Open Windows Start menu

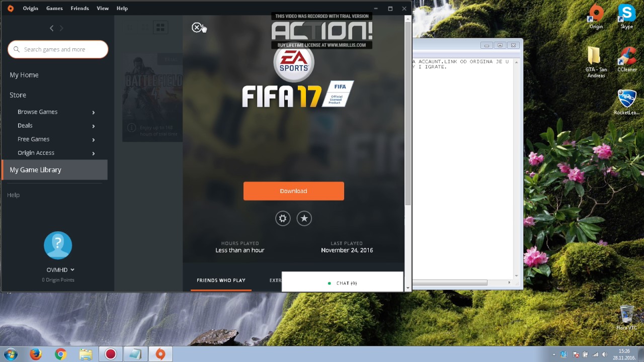click(x=11, y=354)
